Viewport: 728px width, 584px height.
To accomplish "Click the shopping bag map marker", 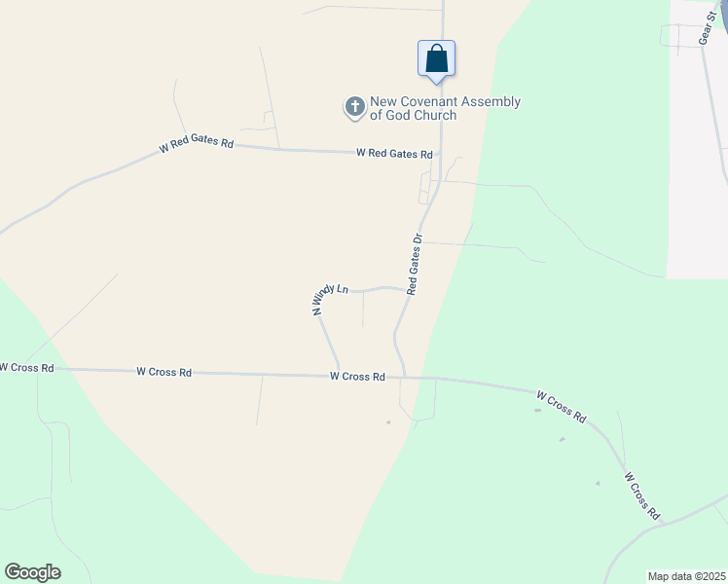I will pyautogui.click(x=436, y=59).
